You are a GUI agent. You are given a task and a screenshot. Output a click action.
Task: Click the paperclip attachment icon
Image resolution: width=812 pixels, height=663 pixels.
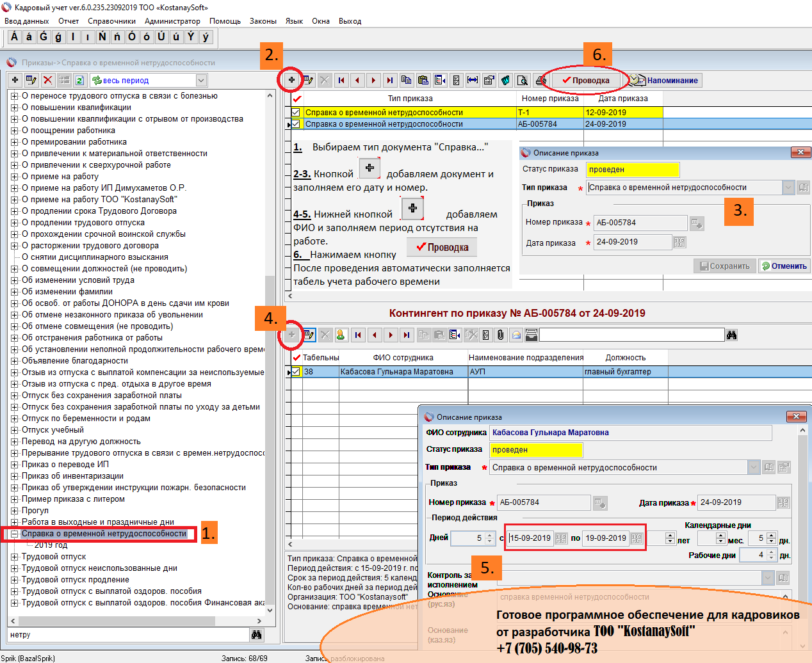tap(501, 335)
